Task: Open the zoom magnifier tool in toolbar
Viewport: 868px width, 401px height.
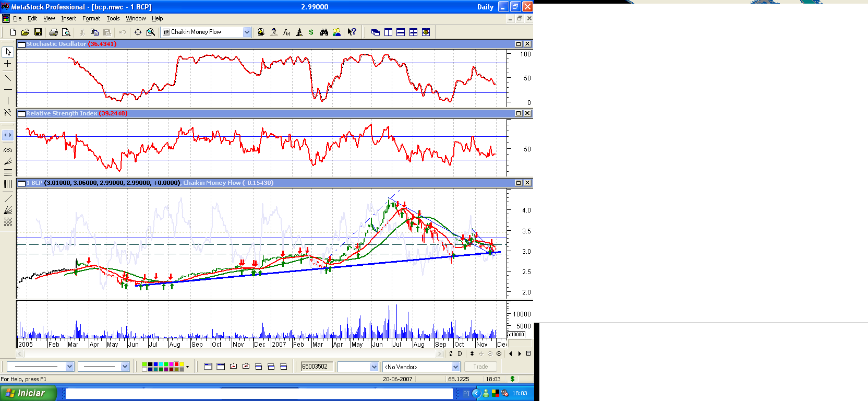Action: [151, 32]
